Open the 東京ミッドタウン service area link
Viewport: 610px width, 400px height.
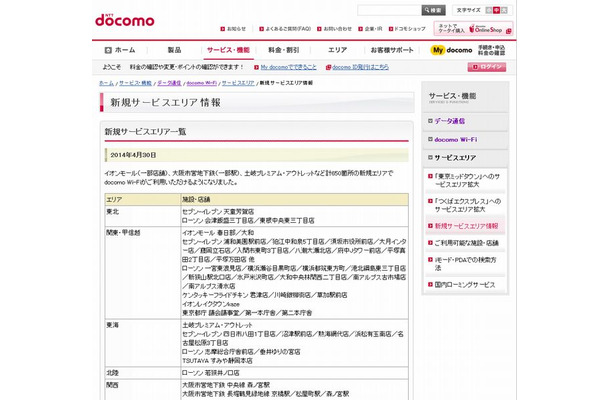pos(467,180)
